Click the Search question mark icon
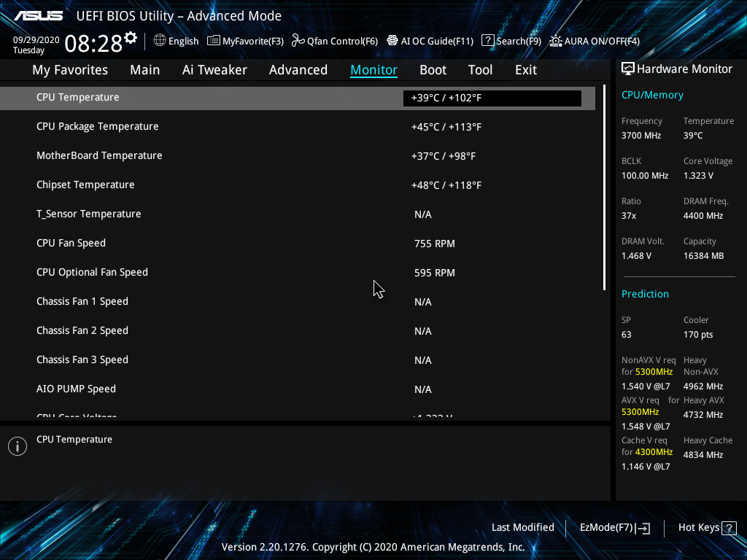747x560 pixels. tap(487, 41)
